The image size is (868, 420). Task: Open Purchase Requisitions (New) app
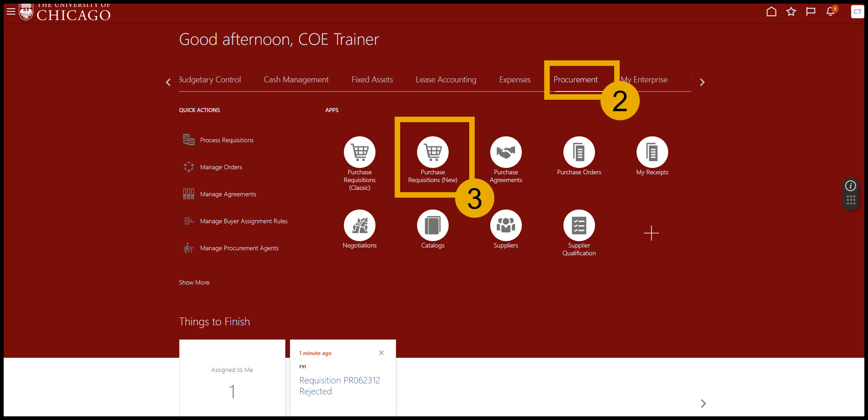point(433,152)
